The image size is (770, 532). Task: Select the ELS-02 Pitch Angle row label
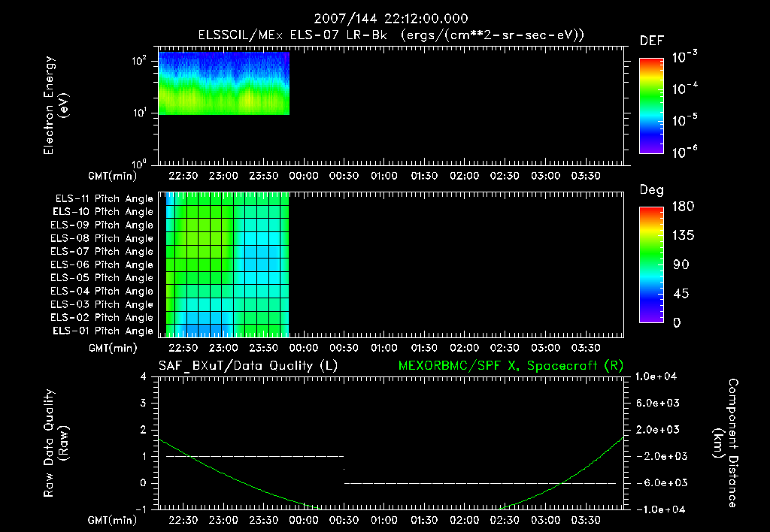102,318
